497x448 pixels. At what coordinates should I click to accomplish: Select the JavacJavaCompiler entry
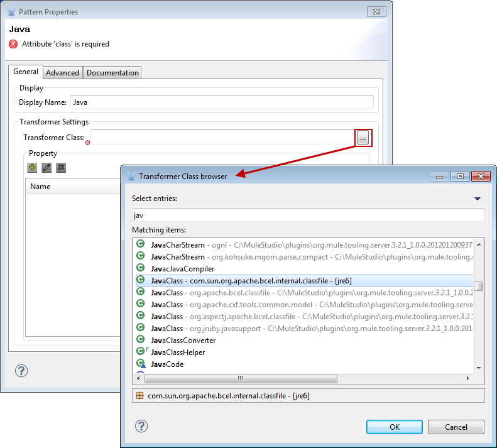pyautogui.click(x=182, y=268)
